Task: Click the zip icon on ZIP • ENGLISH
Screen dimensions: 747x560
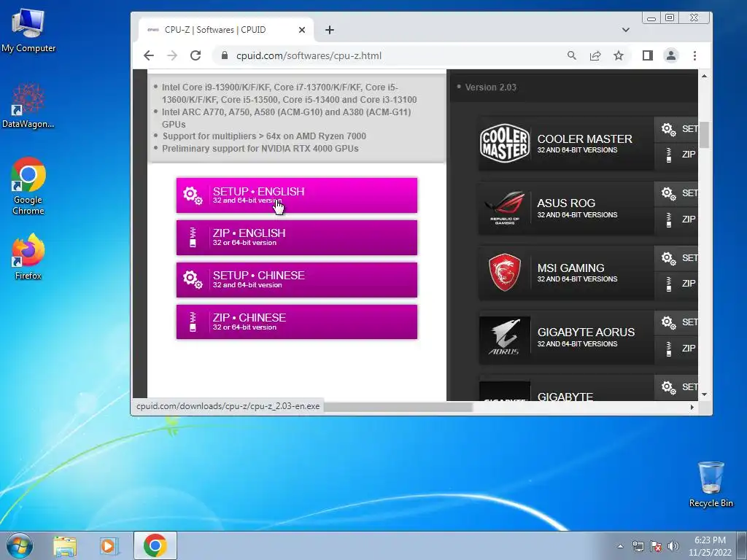Action: (193, 237)
